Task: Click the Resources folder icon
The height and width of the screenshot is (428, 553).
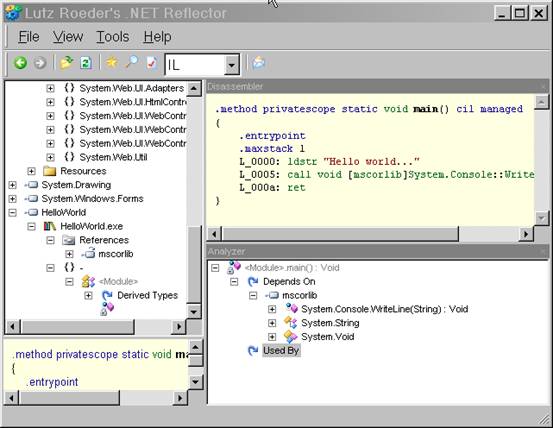Action: pyautogui.click(x=49, y=171)
